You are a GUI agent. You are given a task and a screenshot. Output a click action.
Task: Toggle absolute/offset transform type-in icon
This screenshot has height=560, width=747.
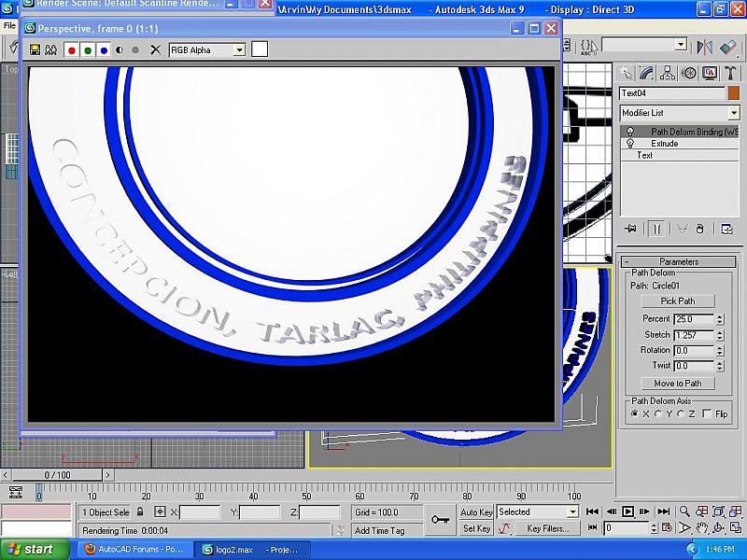pos(160,511)
